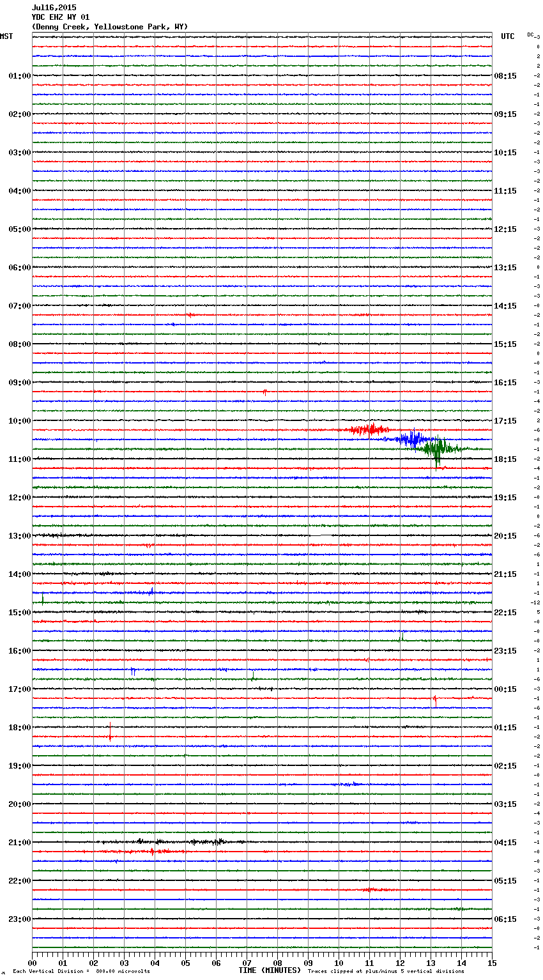The image size is (543, 980).
Task: Click the UTC time label '12:15'
Action: 505,229
